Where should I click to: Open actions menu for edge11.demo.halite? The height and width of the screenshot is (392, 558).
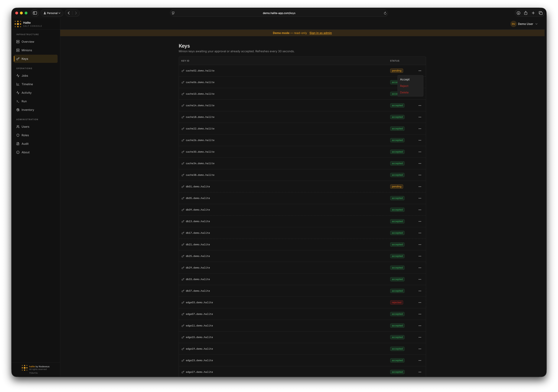point(419,326)
